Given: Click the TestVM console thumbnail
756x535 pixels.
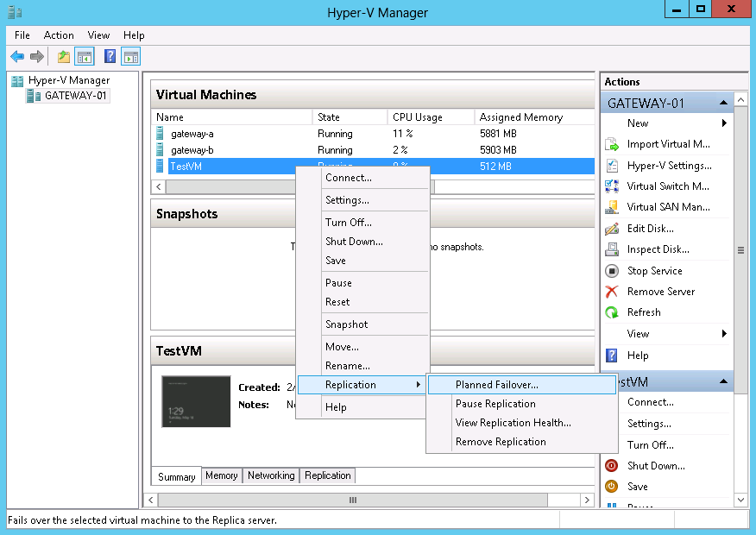Looking at the screenshot, I should click(196, 401).
